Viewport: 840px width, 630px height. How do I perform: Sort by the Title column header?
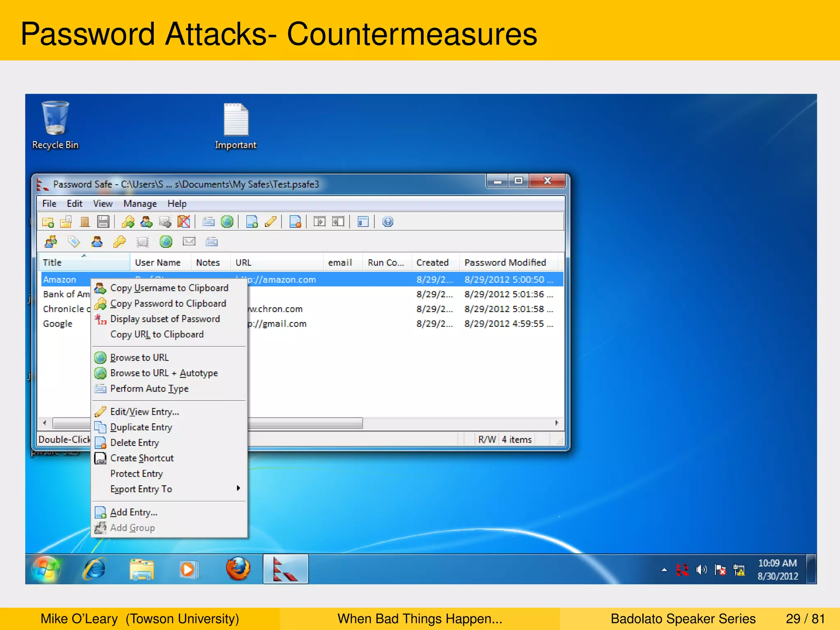[x=84, y=262]
